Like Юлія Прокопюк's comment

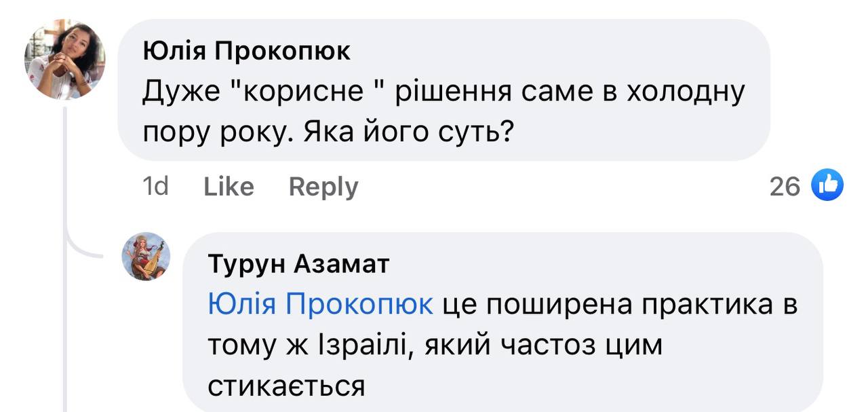229,187
